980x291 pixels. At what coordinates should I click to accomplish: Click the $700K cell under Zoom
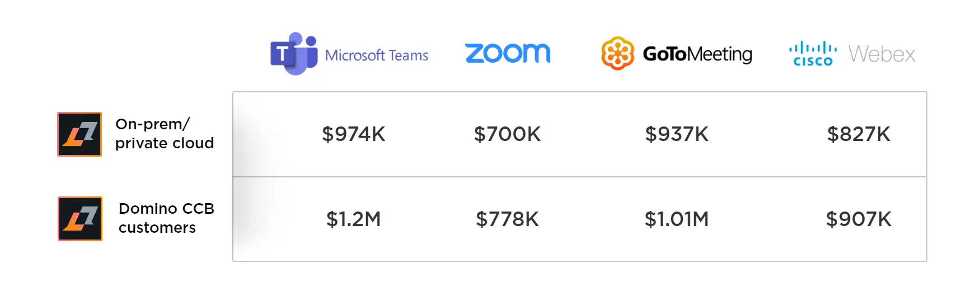click(507, 134)
